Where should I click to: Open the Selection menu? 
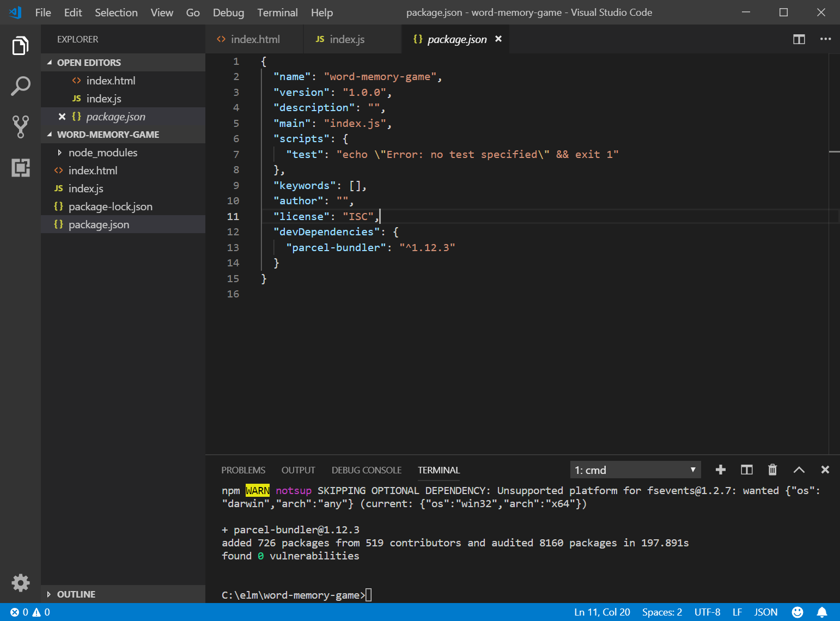click(x=116, y=13)
